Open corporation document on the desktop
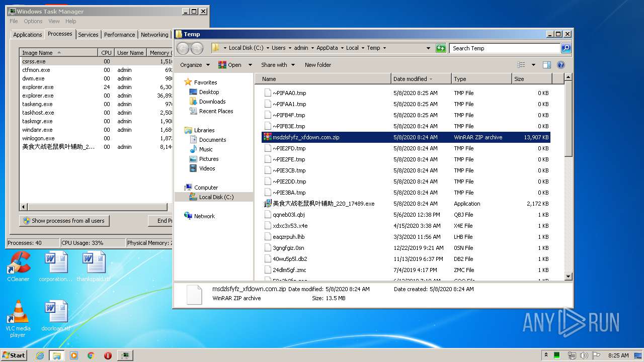The width and height of the screenshot is (644, 362). (56, 267)
